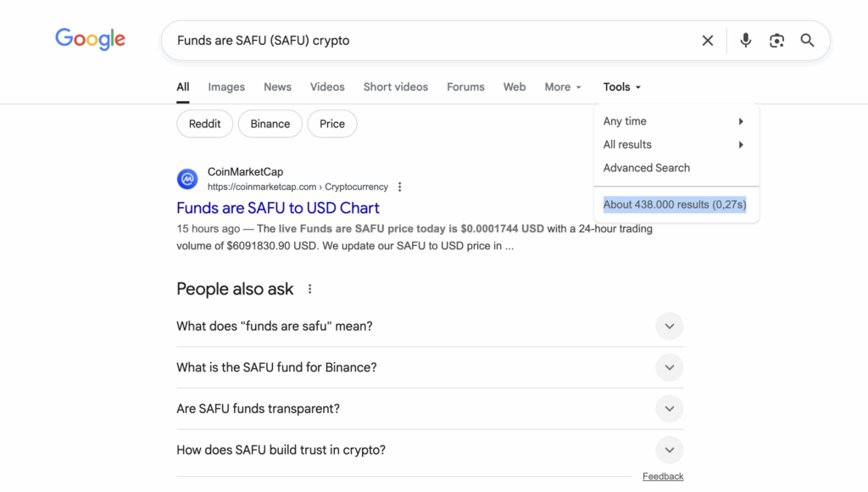Switch to the News tab
The height and width of the screenshot is (492, 868).
277,87
